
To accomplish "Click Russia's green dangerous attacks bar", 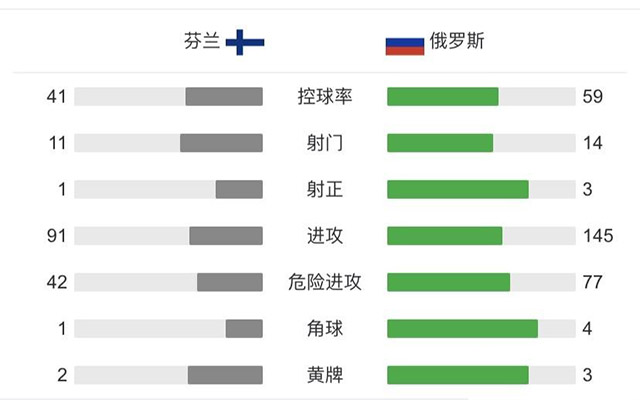I will pyautogui.click(x=448, y=282).
